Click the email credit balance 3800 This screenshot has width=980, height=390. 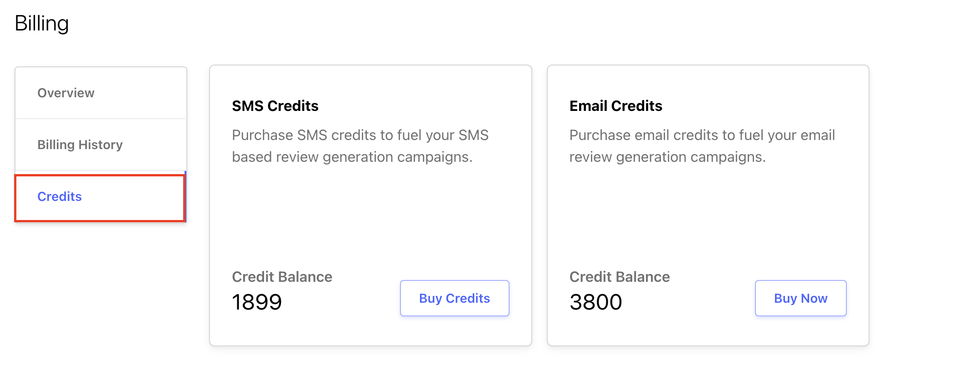(595, 302)
